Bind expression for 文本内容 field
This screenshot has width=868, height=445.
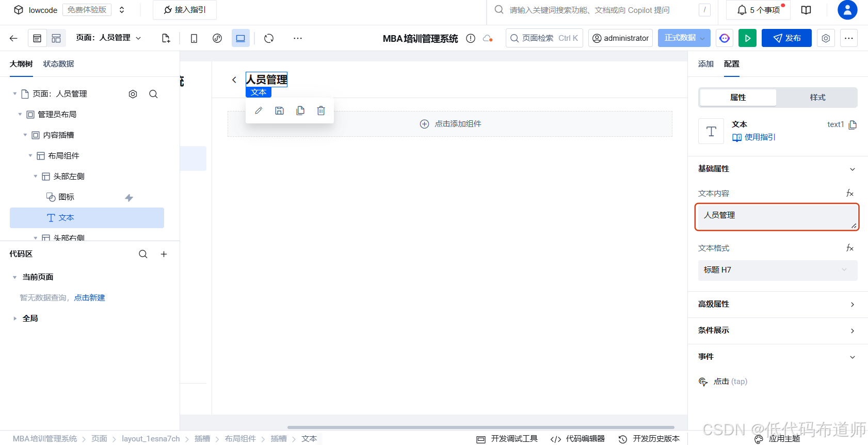[x=850, y=193]
